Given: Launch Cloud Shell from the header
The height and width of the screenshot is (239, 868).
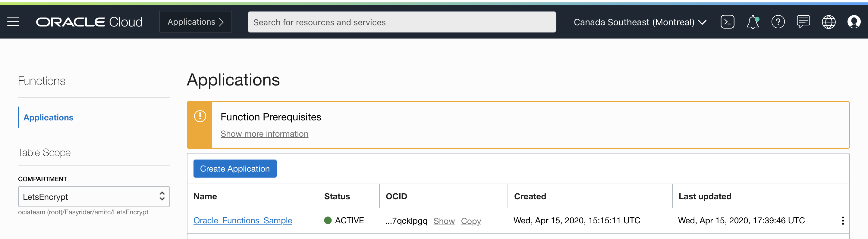Looking at the screenshot, I should coord(727,22).
